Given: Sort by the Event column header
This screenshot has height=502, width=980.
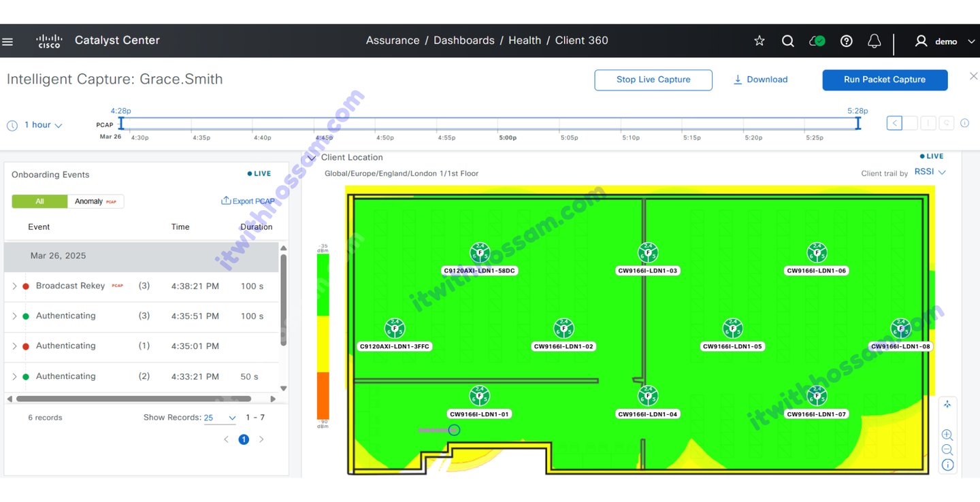Looking at the screenshot, I should 39,227.
